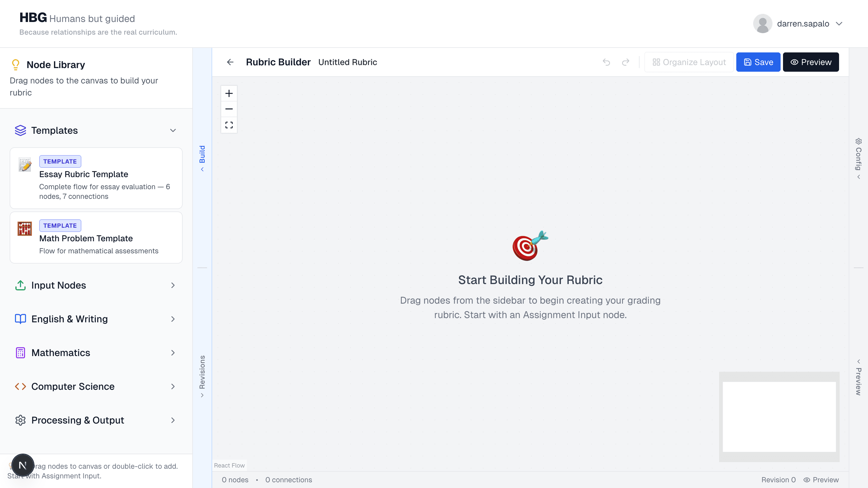Zoom out on the canvas
868x488 pixels.
(x=229, y=109)
